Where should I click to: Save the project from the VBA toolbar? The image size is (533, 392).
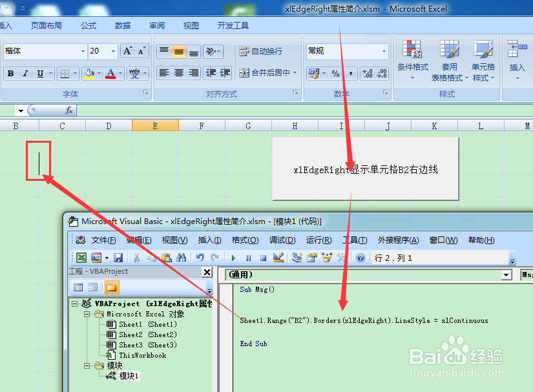coord(119,257)
